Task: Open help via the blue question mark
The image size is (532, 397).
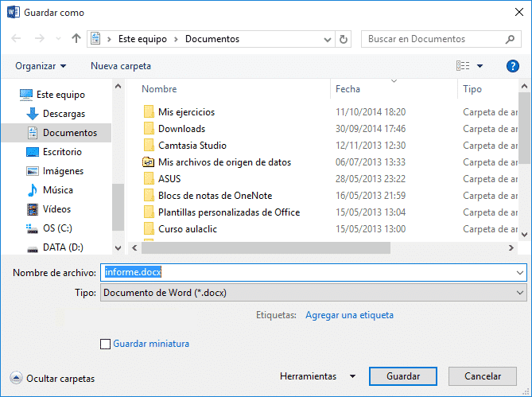Action: [512, 66]
